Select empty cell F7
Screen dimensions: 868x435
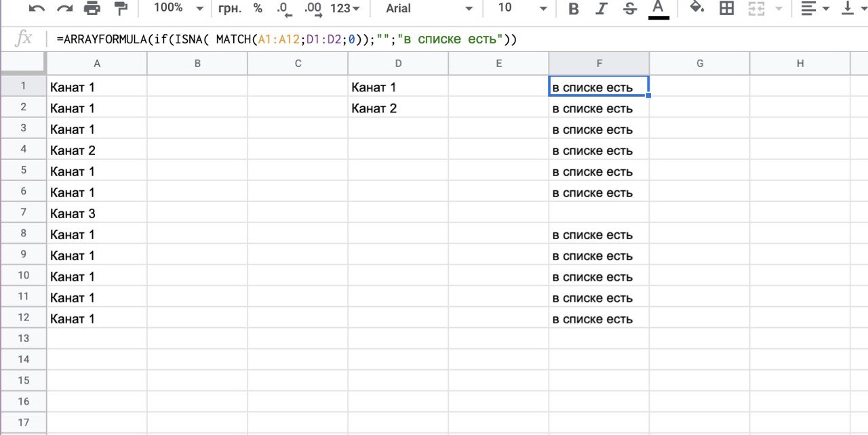tap(599, 213)
